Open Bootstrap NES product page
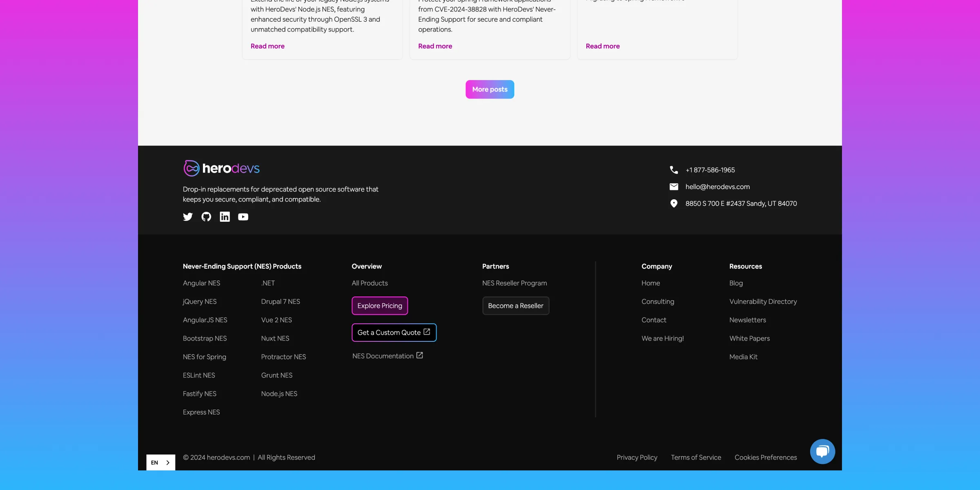 (205, 338)
